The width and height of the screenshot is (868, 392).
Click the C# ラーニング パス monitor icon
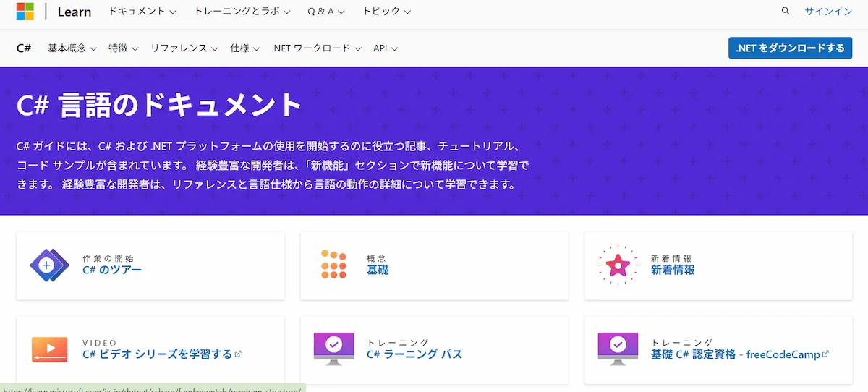click(x=333, y=348)
